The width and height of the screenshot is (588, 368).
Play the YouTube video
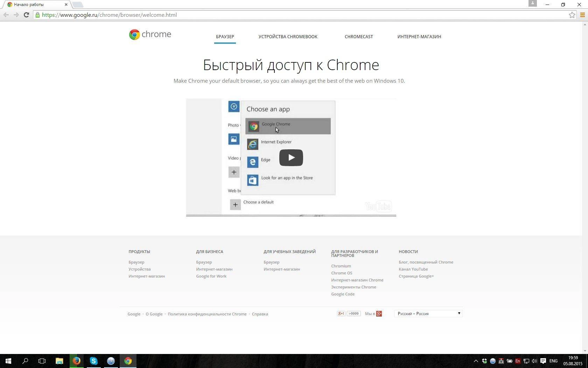(291, 158)
